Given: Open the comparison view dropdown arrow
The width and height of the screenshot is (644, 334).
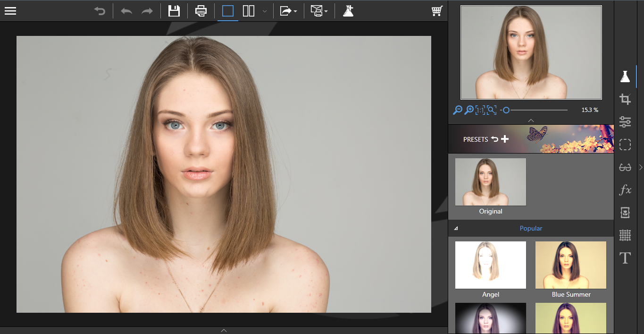Looking at the screenshot, I should 265,10.
